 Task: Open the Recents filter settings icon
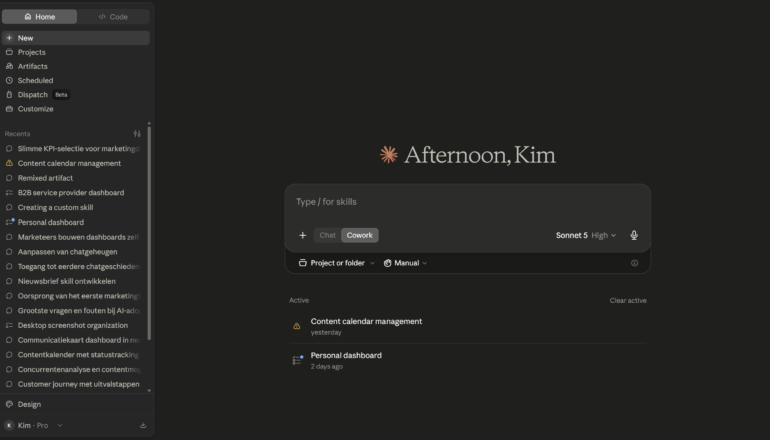pyautogui.click(x=137, y=134)
